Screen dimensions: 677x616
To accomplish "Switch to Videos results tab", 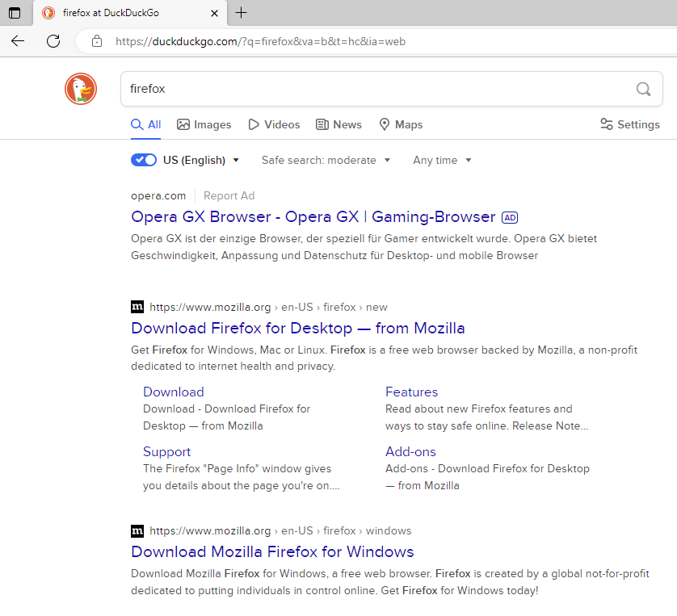I will [x=274, y=124].
